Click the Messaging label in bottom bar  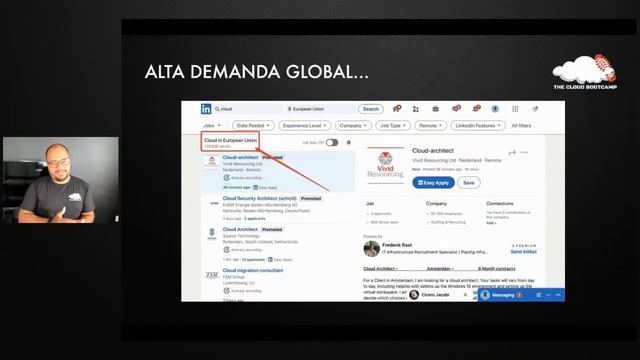point(503,295)
